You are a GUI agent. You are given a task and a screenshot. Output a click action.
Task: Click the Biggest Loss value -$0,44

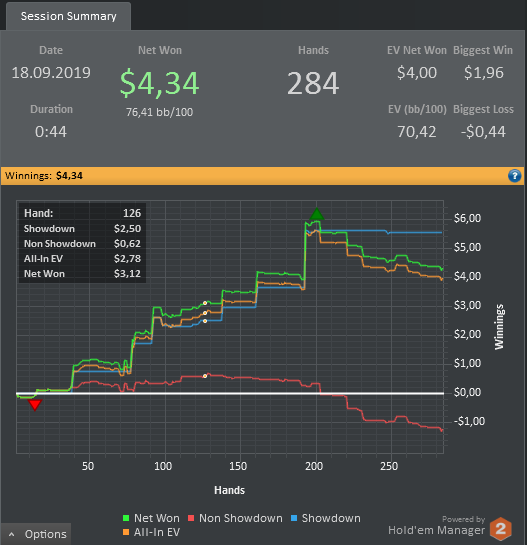point(483,132)
